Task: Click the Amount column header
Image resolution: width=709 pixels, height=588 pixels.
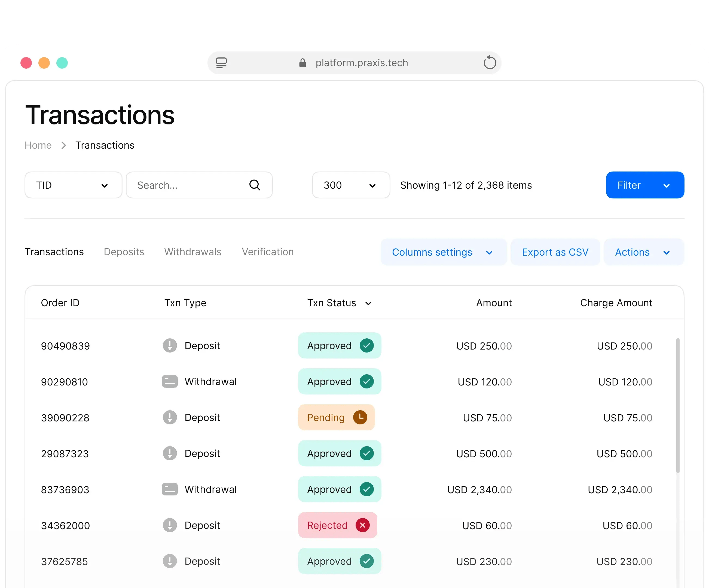Action: point(494,303)
